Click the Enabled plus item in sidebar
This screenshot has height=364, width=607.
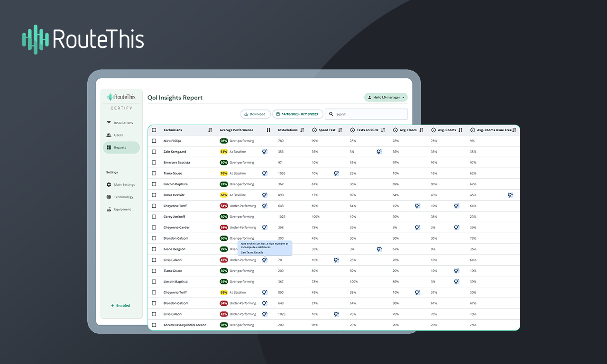point(120,306)
